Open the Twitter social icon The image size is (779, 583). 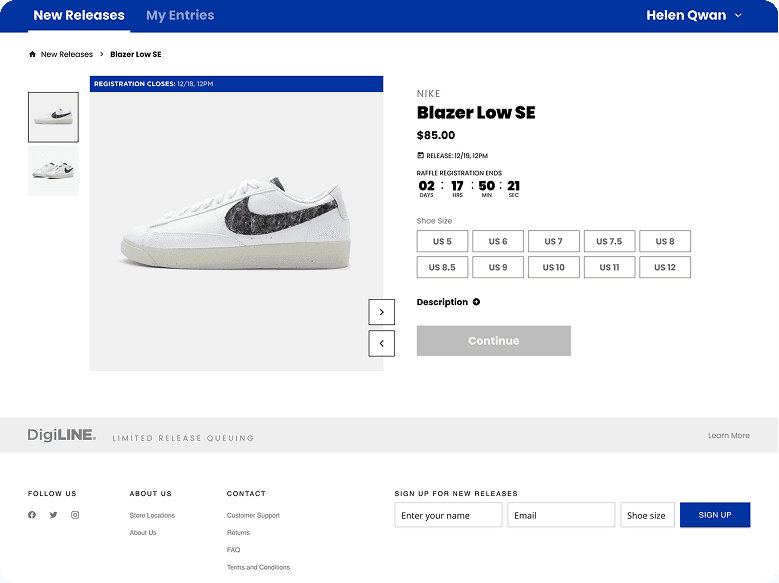pos(53,515)
